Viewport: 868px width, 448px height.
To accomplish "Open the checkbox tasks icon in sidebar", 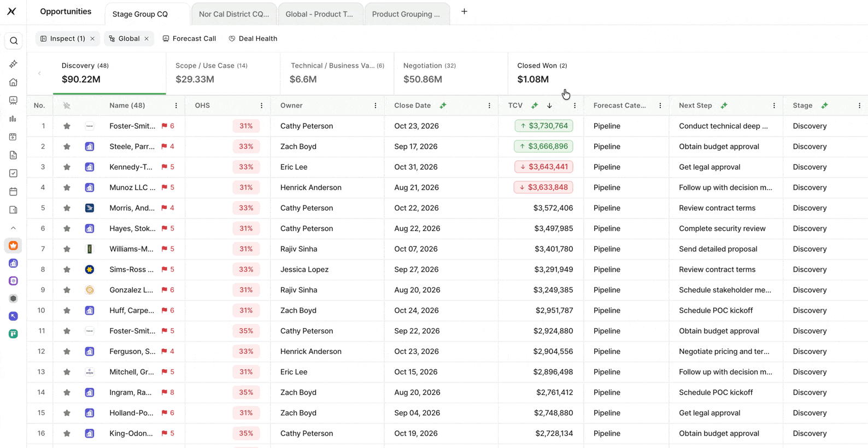I will 13,173.
